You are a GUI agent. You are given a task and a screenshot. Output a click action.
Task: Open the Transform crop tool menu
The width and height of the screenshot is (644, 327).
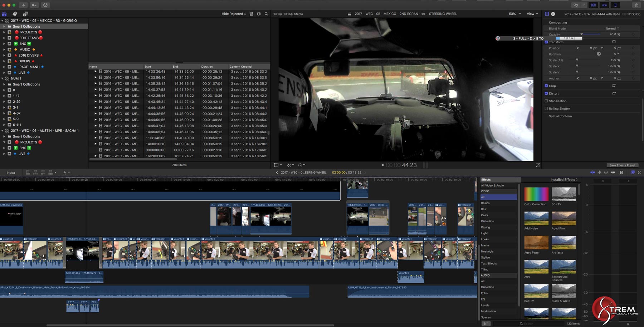tap(278, 165)
